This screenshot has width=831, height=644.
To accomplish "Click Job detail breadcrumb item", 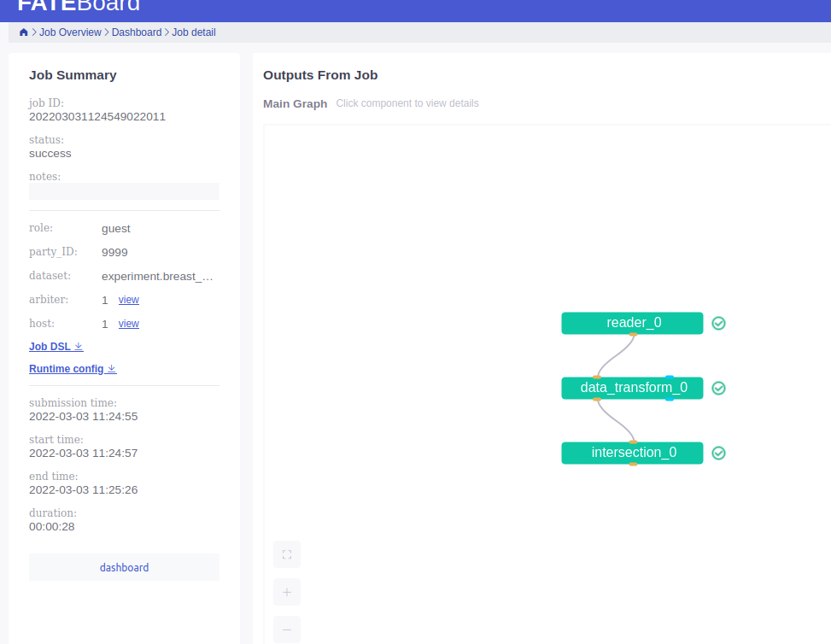I will pos(193,32).
